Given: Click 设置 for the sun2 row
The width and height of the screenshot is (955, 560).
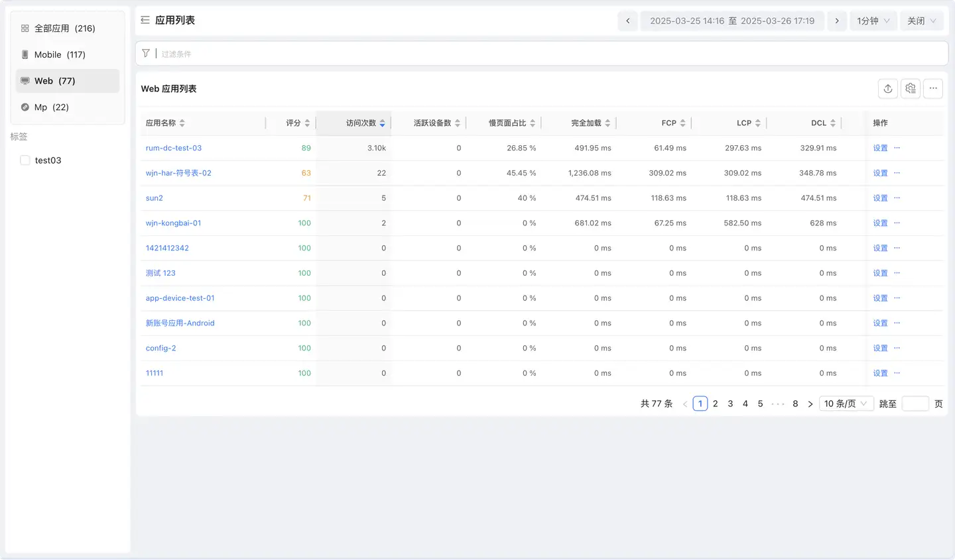Looking at the screenshot, I should (880, 198).
